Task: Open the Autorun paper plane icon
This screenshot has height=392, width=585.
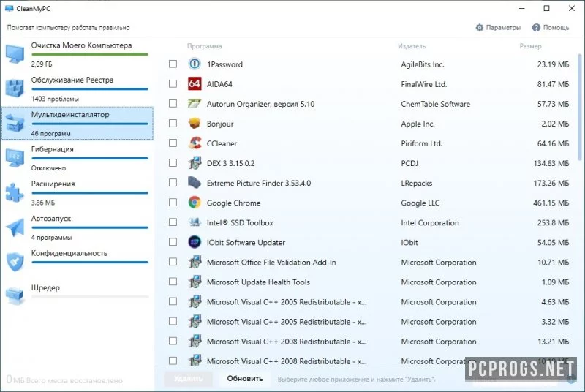Action: coord(15,227)
